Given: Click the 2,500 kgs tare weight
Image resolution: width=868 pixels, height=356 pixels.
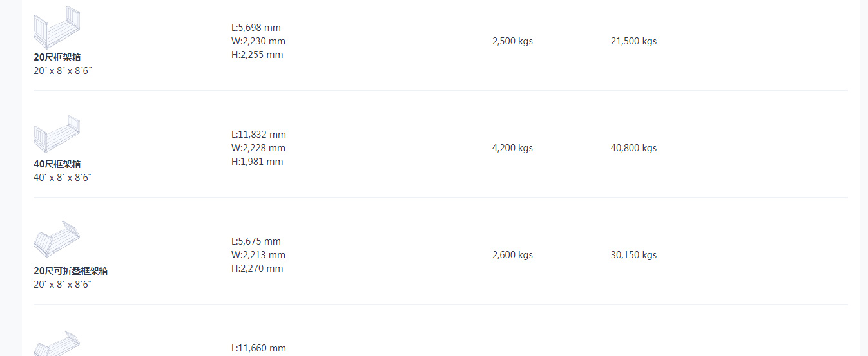Looking at the screenshot, I should (512, 41).
